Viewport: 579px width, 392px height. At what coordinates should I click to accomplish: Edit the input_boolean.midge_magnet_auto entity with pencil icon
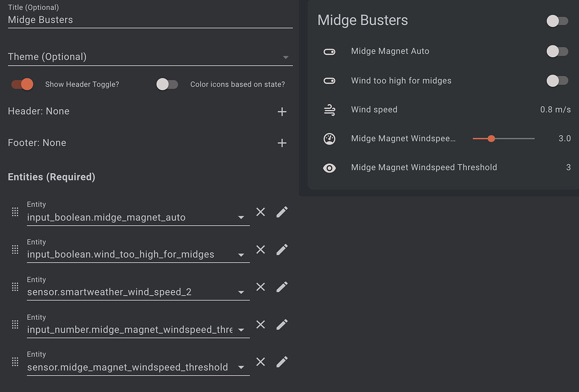pos(282,212)
